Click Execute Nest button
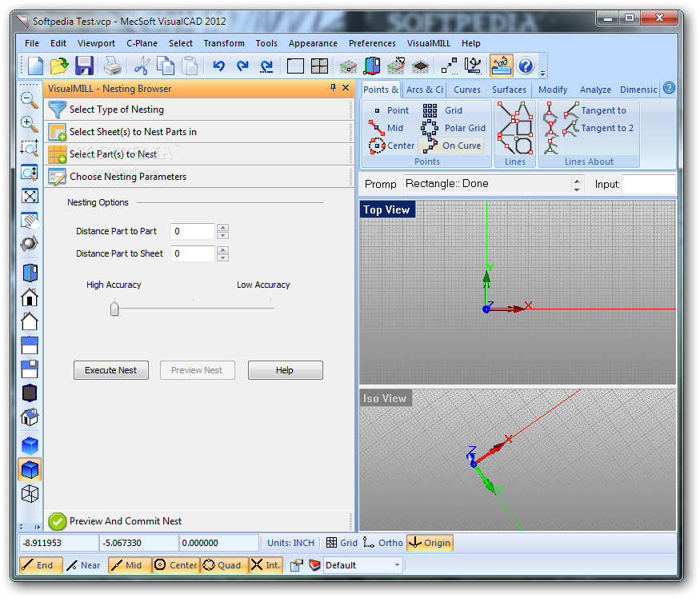Viewport: 700px width, 598px height. 110,370
